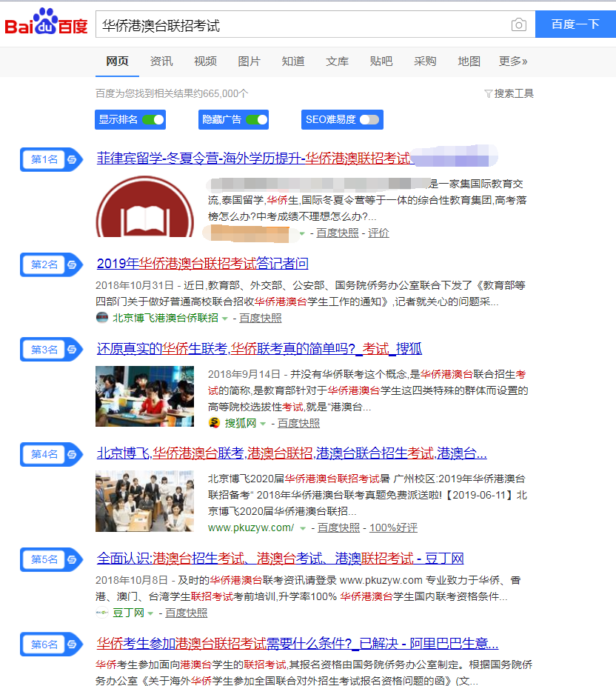Click 百度快照 next to 豆丁网
The width and height of the screenshot is (616, 686).
pyautogui.click(x=186, y=613)
